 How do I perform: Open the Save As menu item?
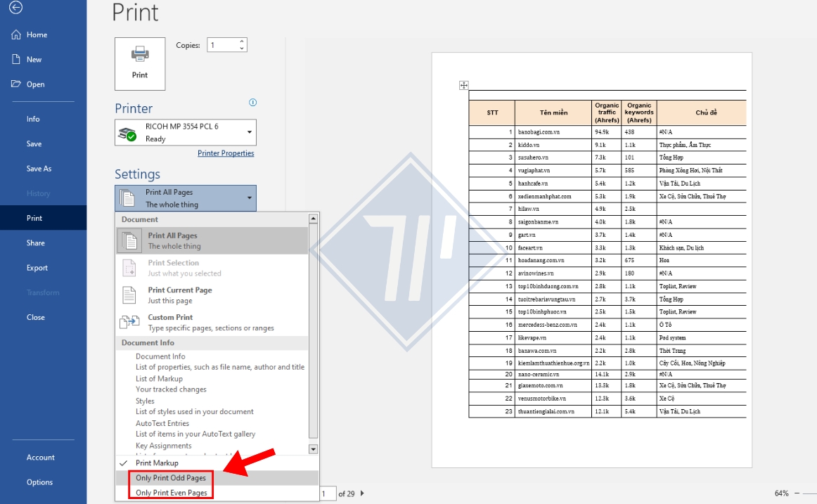[x=39, y=169]
